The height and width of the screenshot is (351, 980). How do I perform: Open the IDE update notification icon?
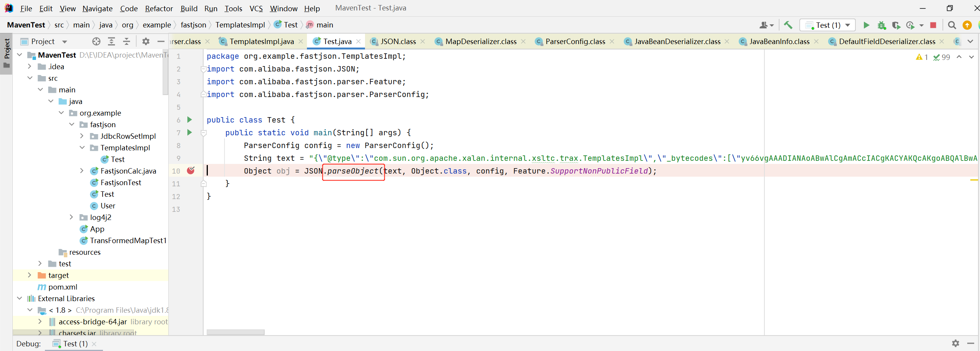[967, 25]
